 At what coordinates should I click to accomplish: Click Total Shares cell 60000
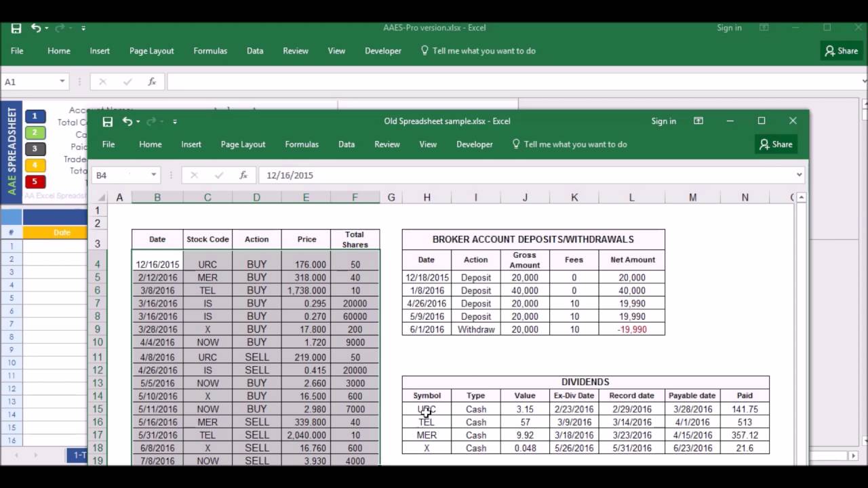pos(355,317)
